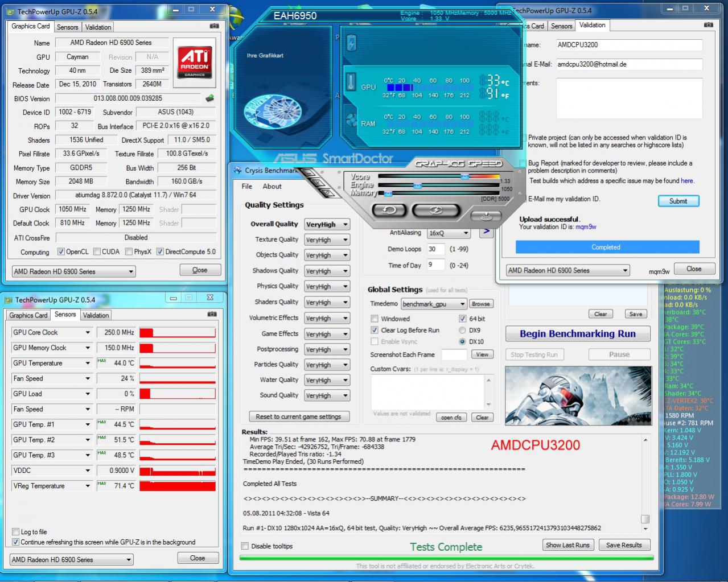Click the Crysis Benchmark title bar icon
Screen dimensions: 728x582
pos(238,170)
